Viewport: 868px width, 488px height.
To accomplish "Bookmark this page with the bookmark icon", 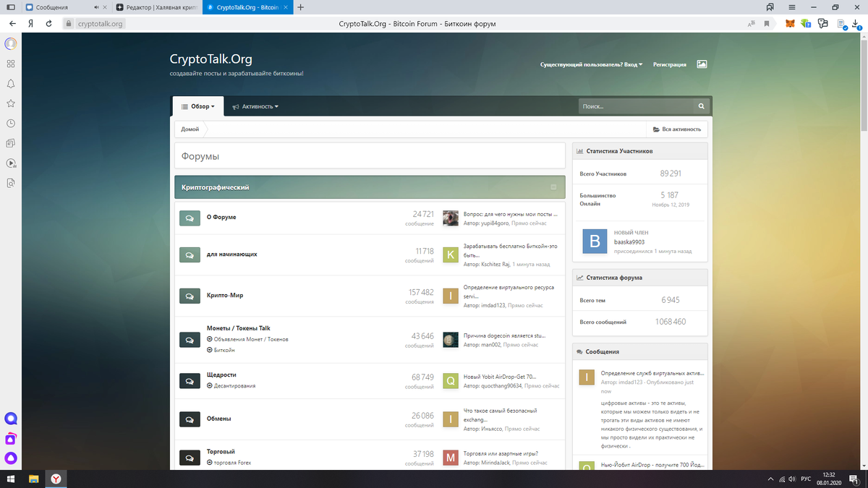I will pos(767,23).
